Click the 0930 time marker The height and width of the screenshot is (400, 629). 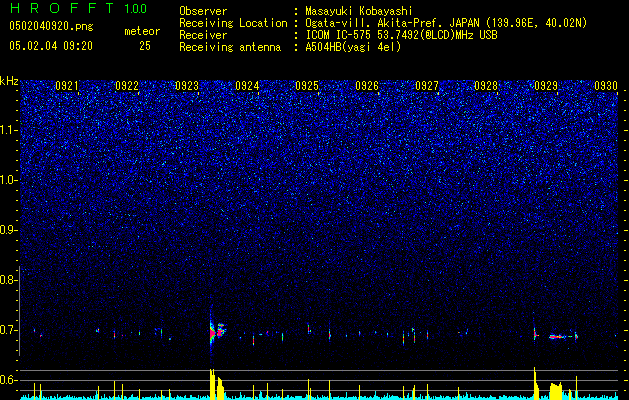(x=606, y=86)
